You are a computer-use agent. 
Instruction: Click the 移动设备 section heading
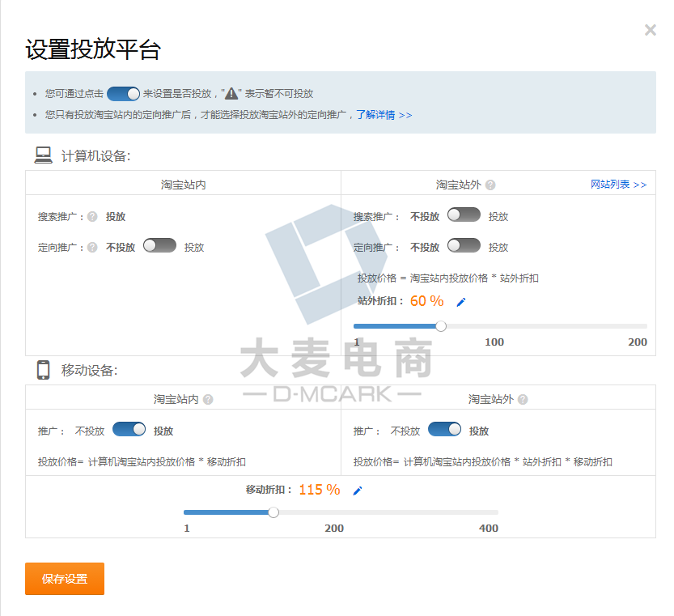point(89,371)
